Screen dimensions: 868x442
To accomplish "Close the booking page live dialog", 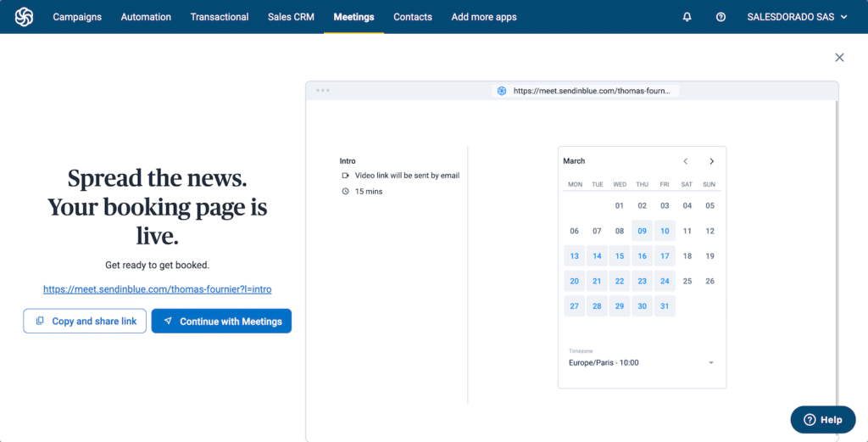I will (839, 57).
